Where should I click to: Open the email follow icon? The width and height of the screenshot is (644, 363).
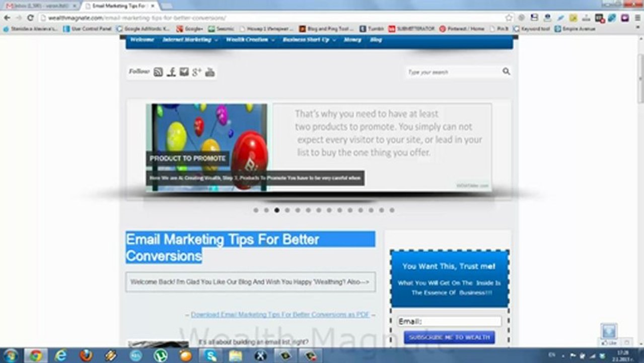tap(184, 72)
